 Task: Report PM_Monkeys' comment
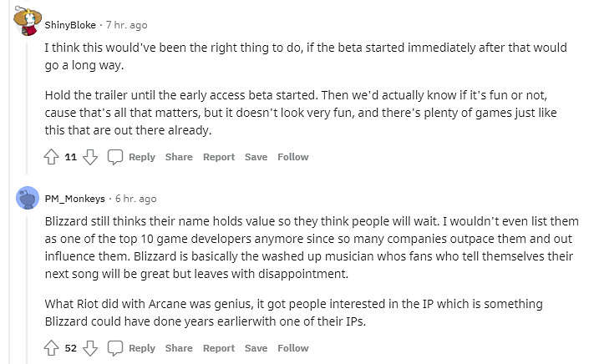tap(219, 348)
